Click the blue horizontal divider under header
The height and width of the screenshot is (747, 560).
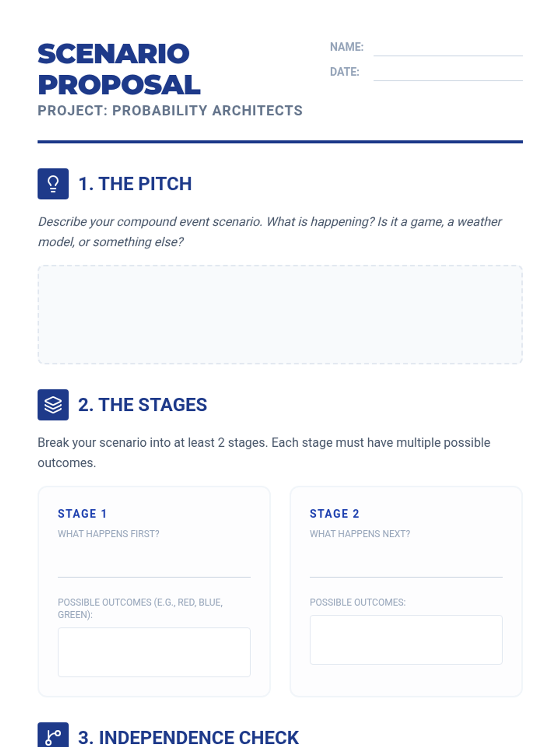280,142
